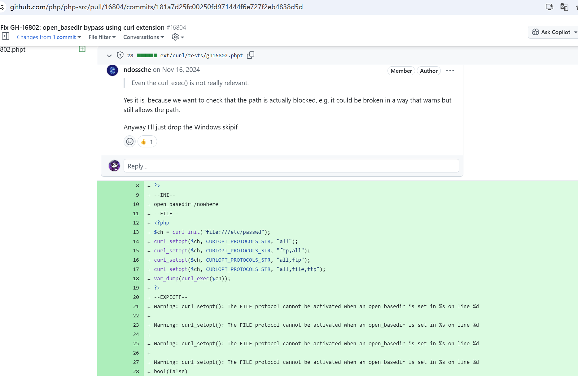The width and height of the screenshot is (578, 392).
Task: Collapse the gh16802.phpt file diff
Action: tap(109, 55)
